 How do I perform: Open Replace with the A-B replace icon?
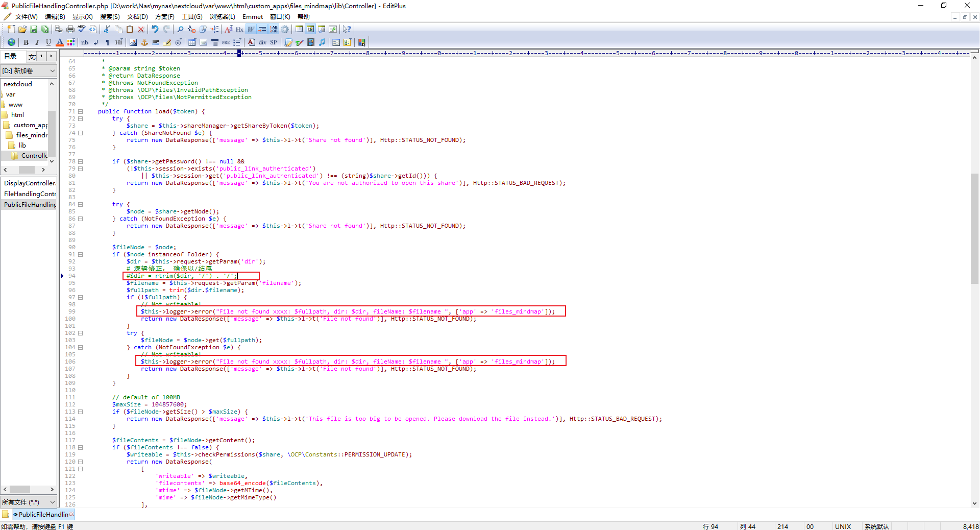[x=191, y=29]
